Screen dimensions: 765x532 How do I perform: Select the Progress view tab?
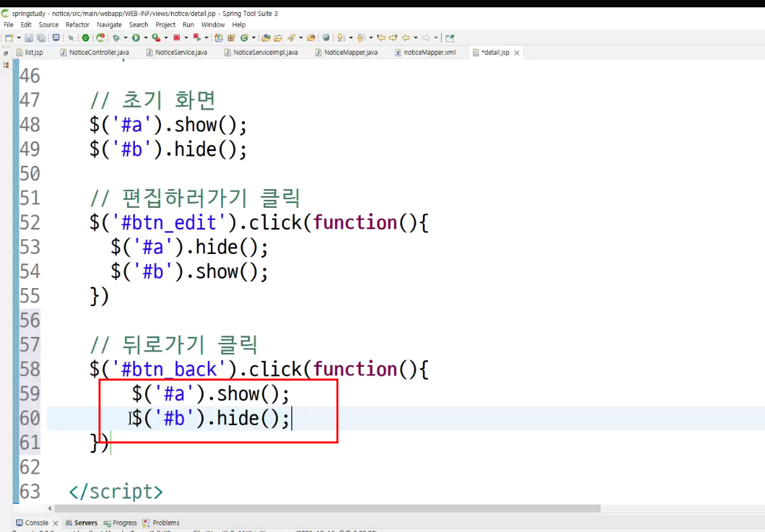pyautogui.click(x=120, y=523)
